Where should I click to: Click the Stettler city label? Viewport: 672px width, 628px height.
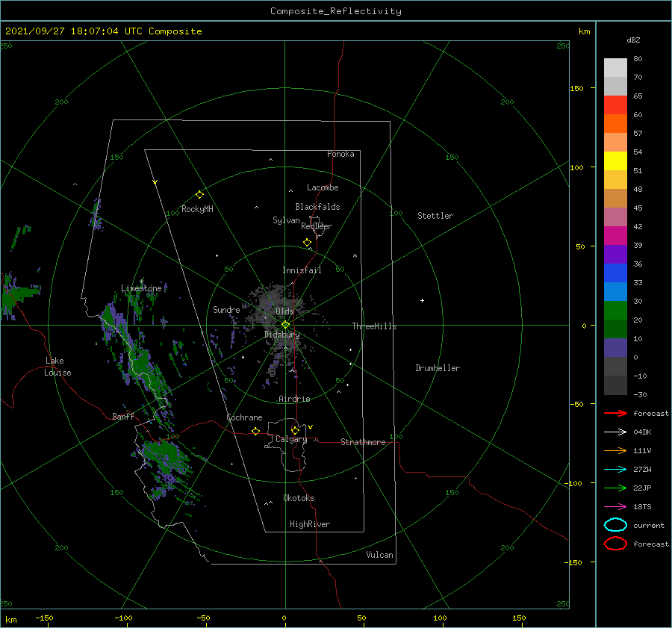tap(435, 216)
